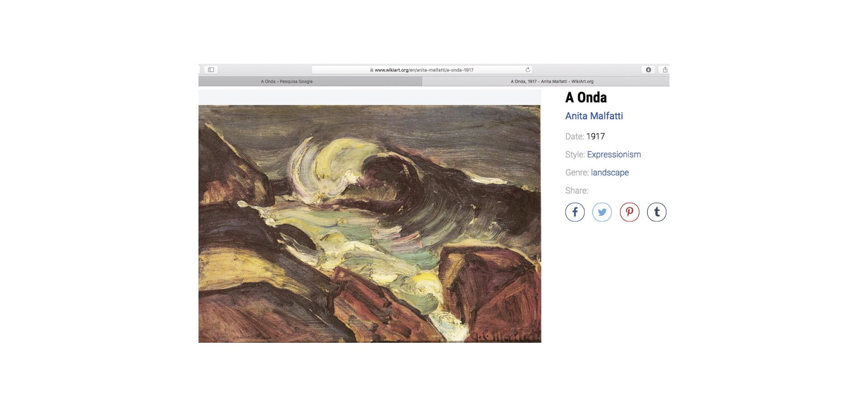Click the A Onda title heading
The height and width of the screenshot is (407, 868).
(586, 97)
